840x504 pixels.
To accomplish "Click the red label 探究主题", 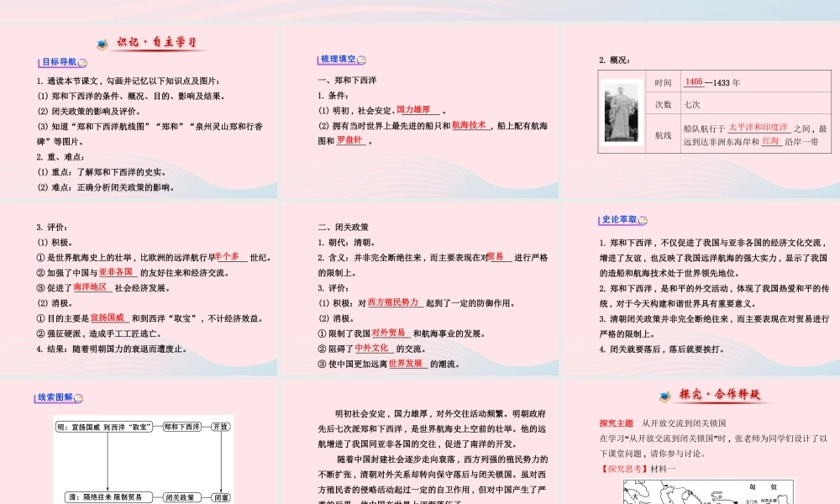I will click(616, 423).
